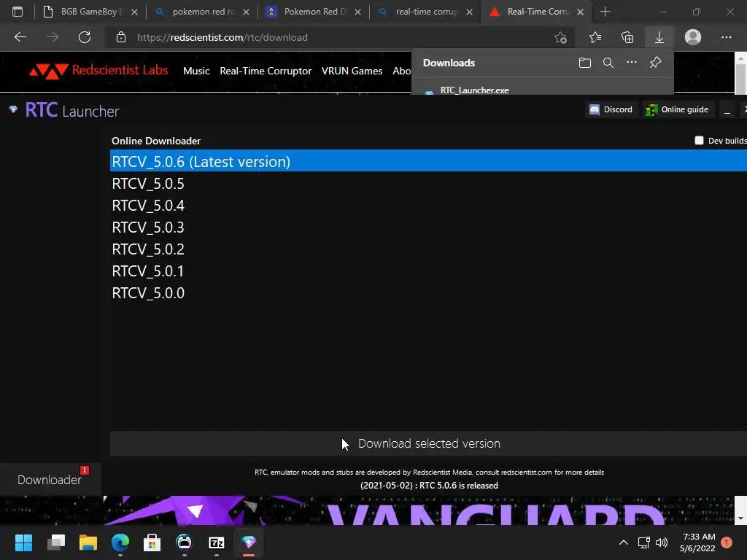Show hidden system tray icons

623,542
